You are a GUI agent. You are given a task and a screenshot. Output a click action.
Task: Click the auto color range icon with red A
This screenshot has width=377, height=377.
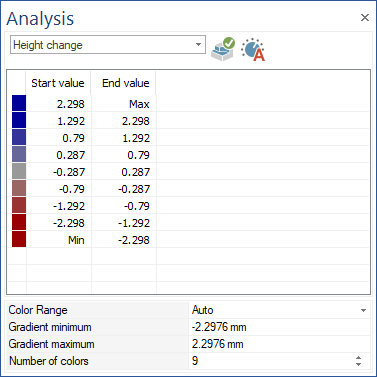(253, 50)
